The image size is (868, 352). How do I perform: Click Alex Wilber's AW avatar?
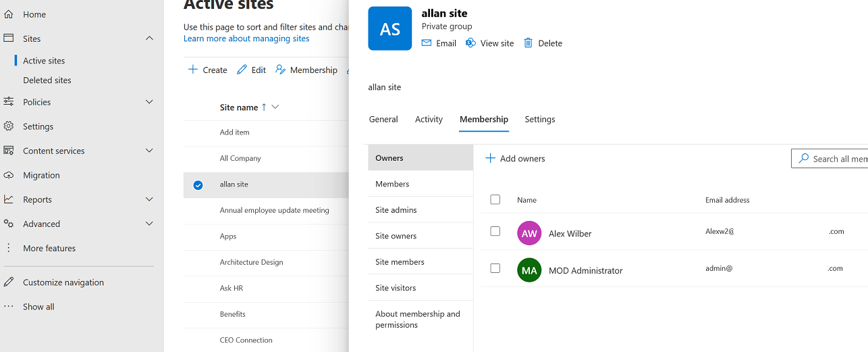coord(529,233)
